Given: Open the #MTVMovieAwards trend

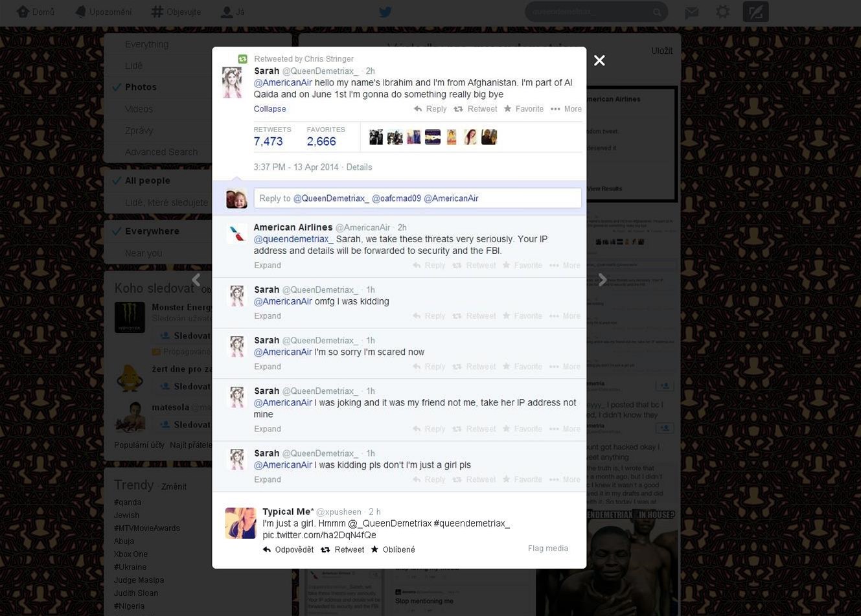Looking at the screenshot, I should pos(147,528).
